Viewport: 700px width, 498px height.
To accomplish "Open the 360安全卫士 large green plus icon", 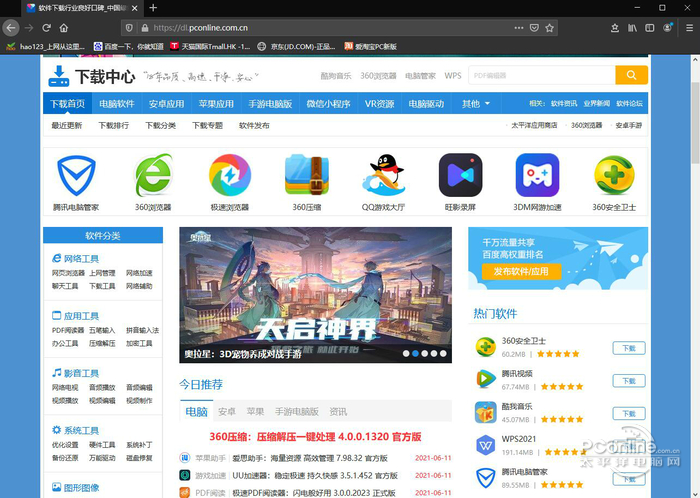I will (614, 175).
